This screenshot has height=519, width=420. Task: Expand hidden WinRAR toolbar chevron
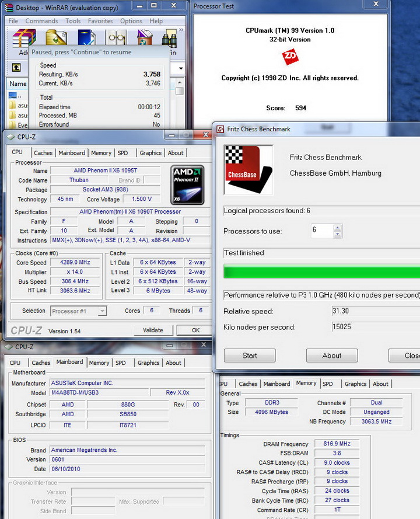point(181,30)
